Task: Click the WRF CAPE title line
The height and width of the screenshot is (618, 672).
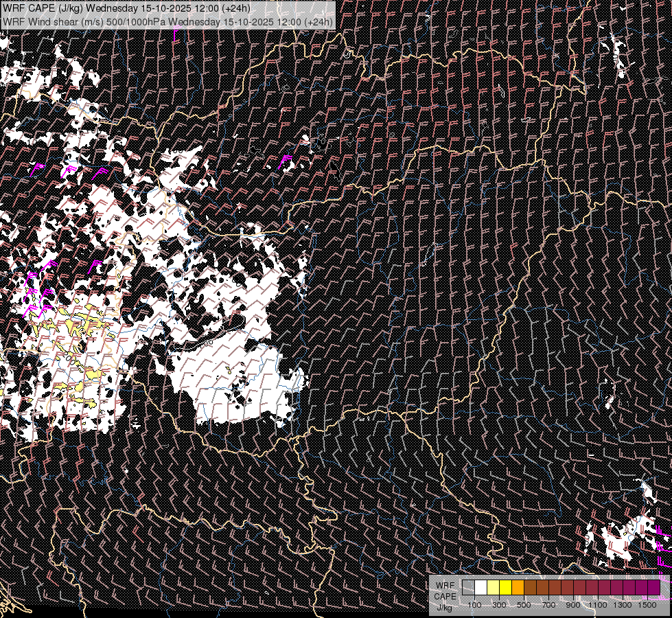Action: pyautogui.click(x=126, y=8)
